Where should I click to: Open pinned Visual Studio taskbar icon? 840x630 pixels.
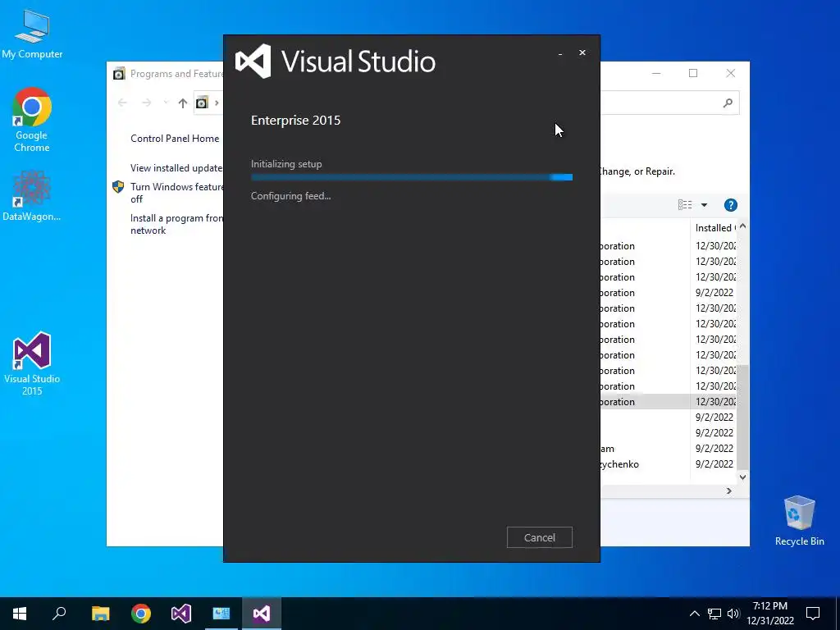click(x=181, y=614)
